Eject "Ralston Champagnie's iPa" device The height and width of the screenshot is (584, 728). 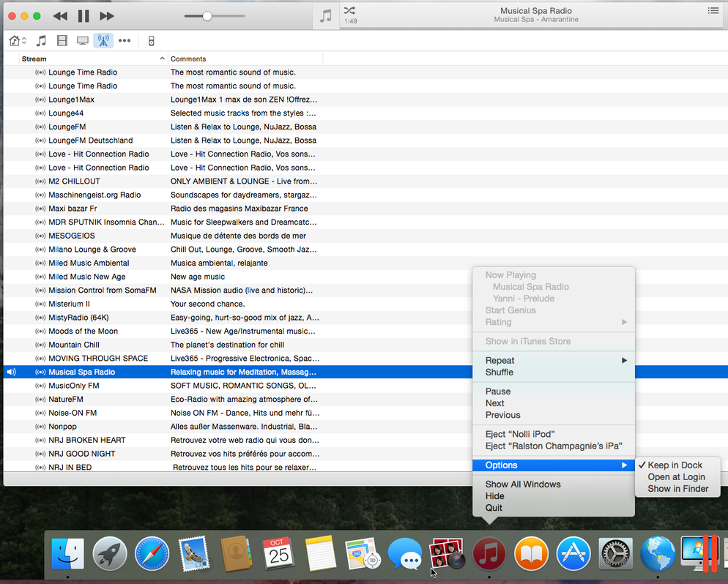(554, 446)
